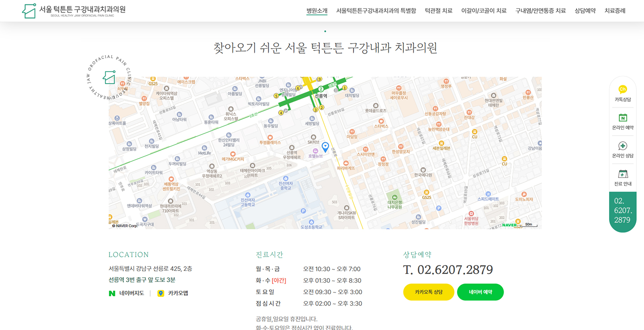
Task: Click the Naver Map green N icon
Action: pos(112,293)
